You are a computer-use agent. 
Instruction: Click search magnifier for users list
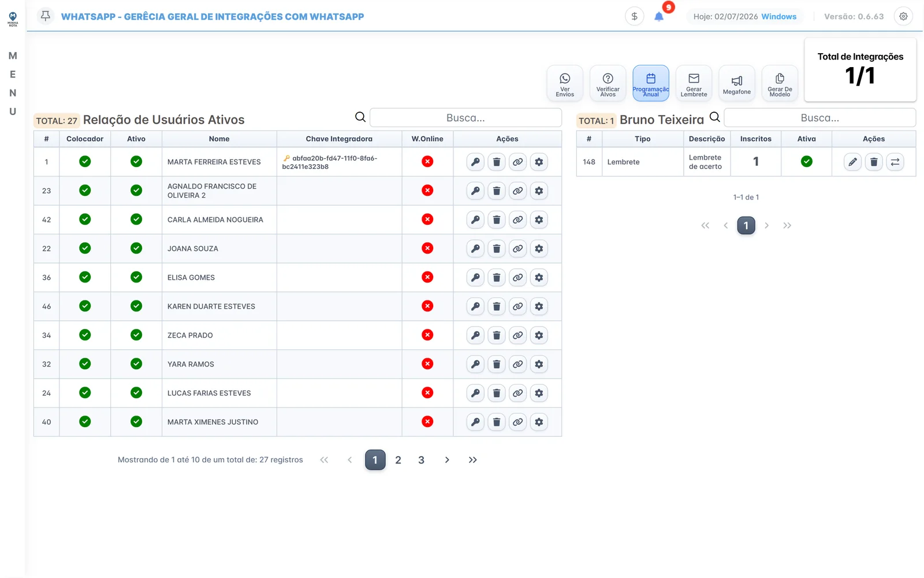pyautogui.click(x=360, y=117)
